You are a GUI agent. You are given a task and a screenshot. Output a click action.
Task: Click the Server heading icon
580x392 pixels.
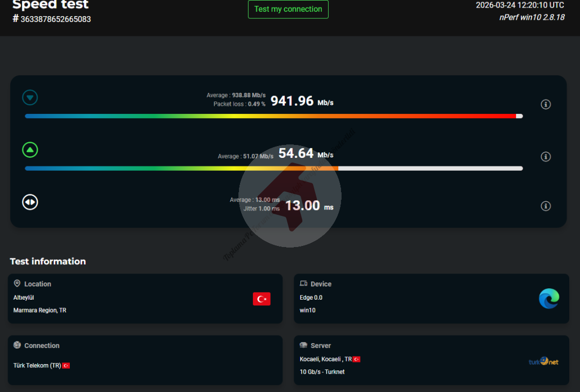pyautogui.click(x=303, y=345)
